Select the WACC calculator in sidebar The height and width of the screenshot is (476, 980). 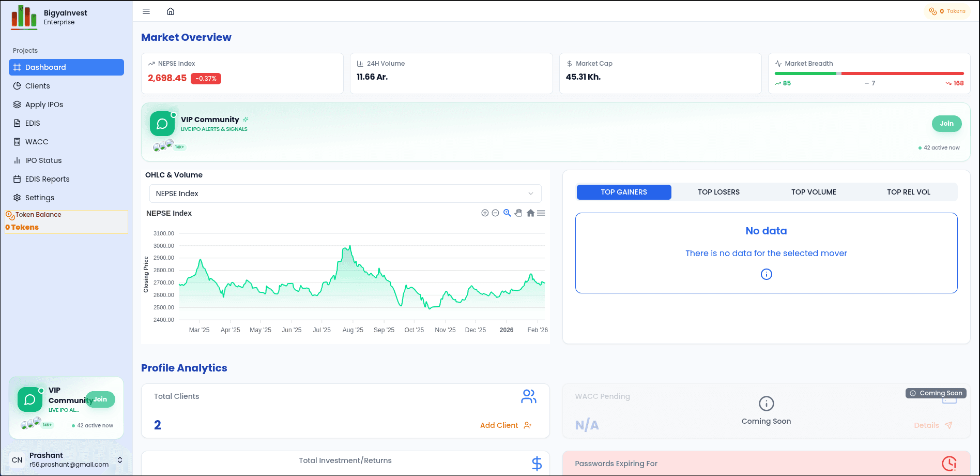[x=36, y=141]
